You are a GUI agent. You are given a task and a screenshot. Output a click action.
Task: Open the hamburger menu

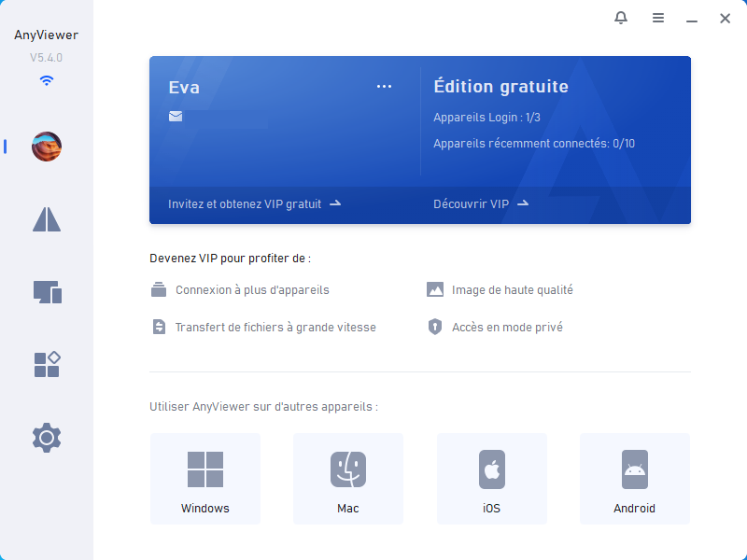(658, 18)
